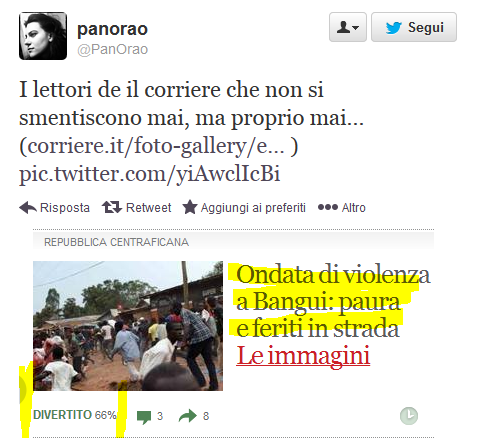Open panorao's profile picture

[43, 36]
